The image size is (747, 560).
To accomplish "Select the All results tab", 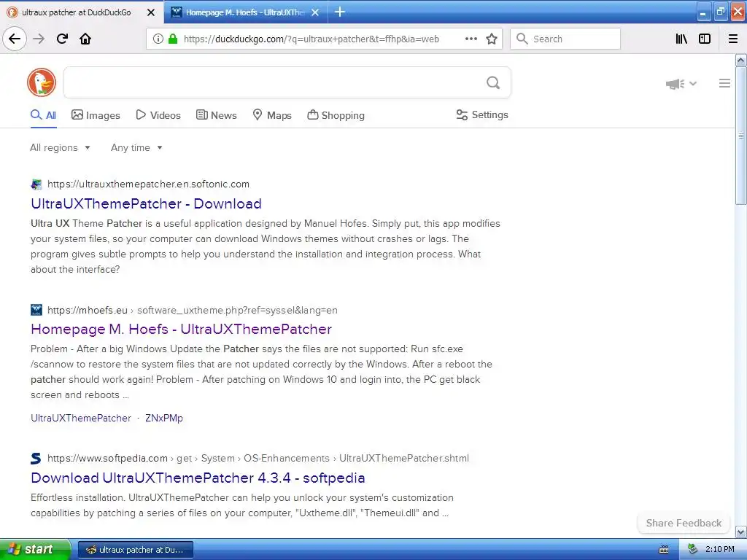I will [43, 115].
